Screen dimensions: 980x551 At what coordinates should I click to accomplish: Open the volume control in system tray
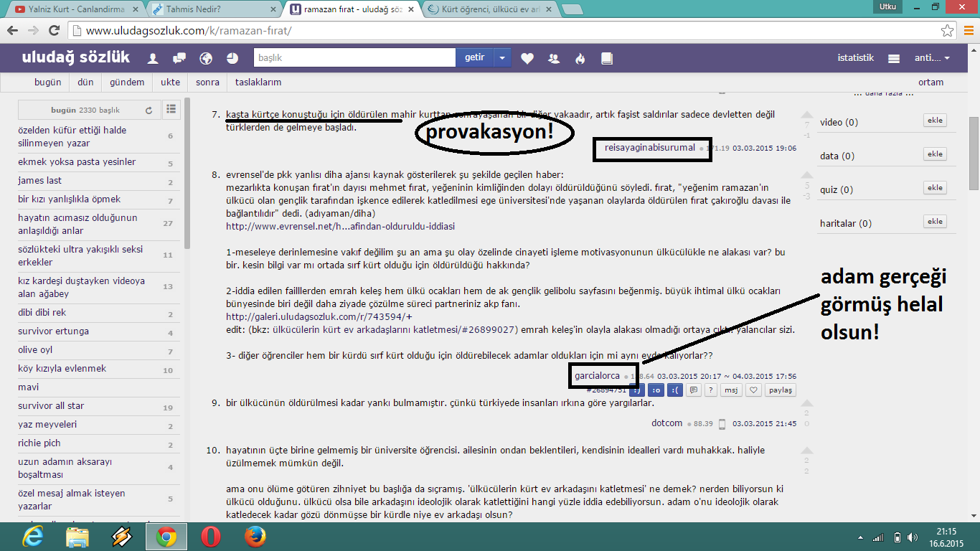pyautogui.click(x=912, y=537)
